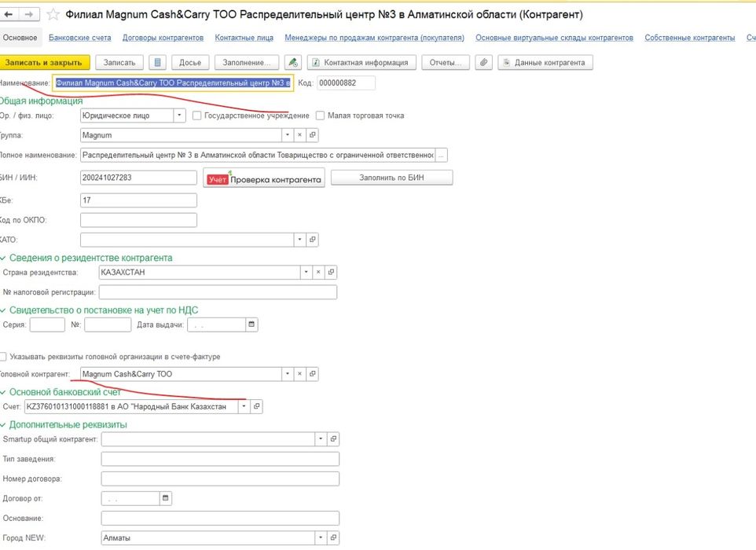756x550 pixels.
Task: Click the БИН / ИИН field
Action: coord(138,178)
